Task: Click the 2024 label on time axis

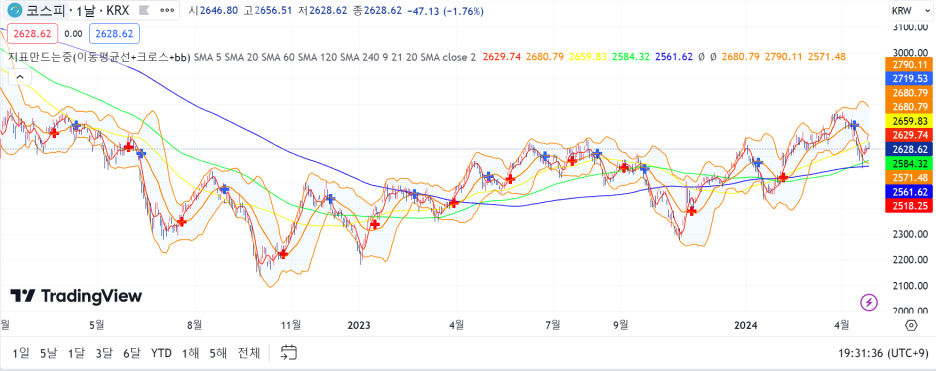Action: tap(746, 325)
